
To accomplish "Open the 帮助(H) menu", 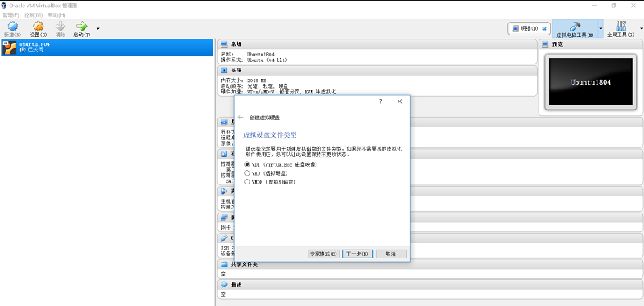I will pyautogui.click(x=56, y=14).
